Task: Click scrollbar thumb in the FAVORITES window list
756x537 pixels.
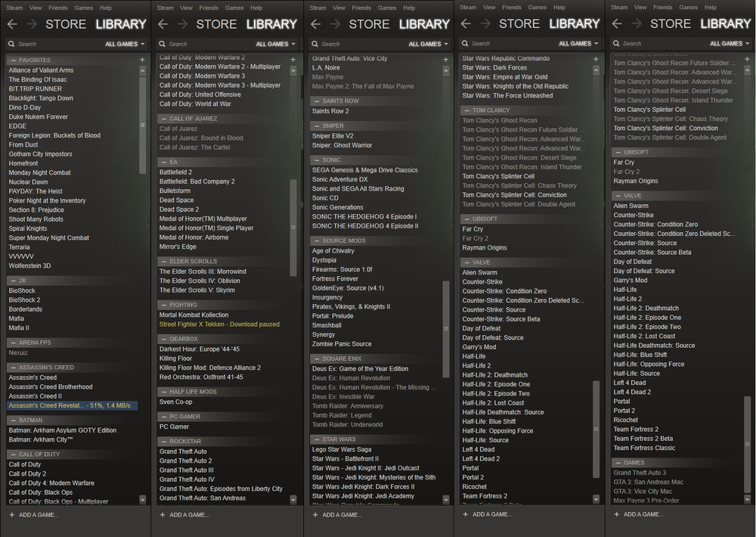Action: (142, 125)
